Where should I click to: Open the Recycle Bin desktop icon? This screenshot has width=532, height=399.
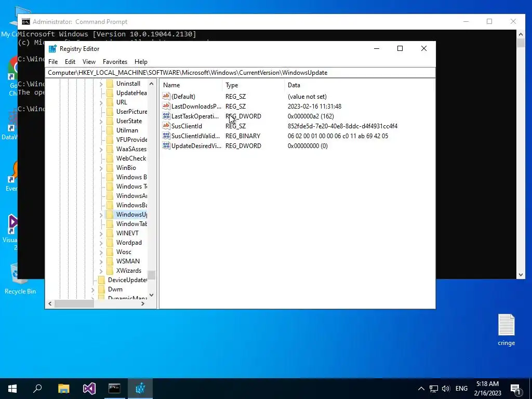pos(20,278)
